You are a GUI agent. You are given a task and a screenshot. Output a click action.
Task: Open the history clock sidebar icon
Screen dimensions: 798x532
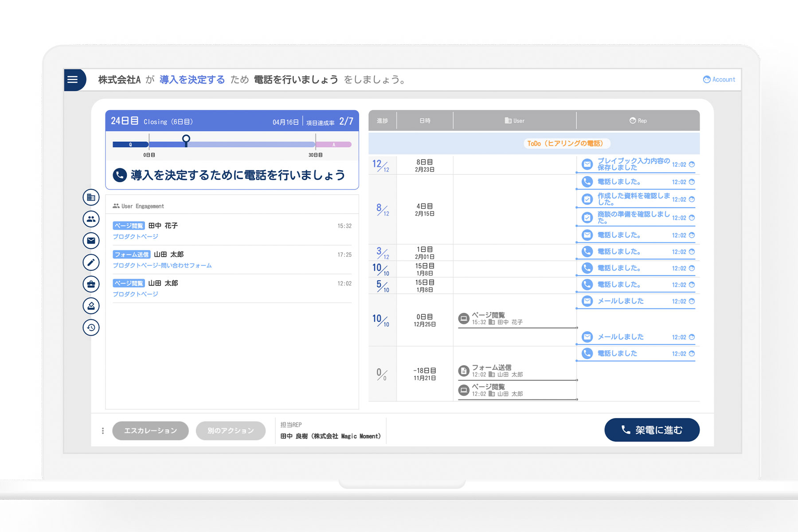[91, 328]
